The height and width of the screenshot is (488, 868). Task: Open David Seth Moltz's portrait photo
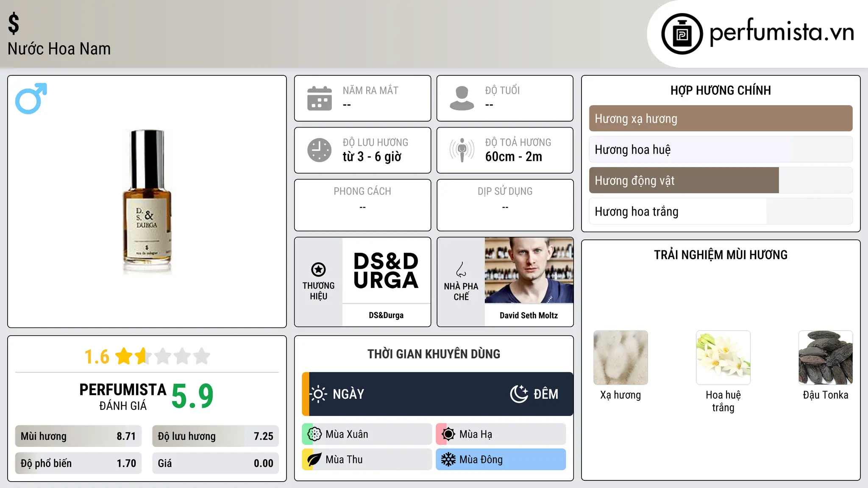(529, 270)
